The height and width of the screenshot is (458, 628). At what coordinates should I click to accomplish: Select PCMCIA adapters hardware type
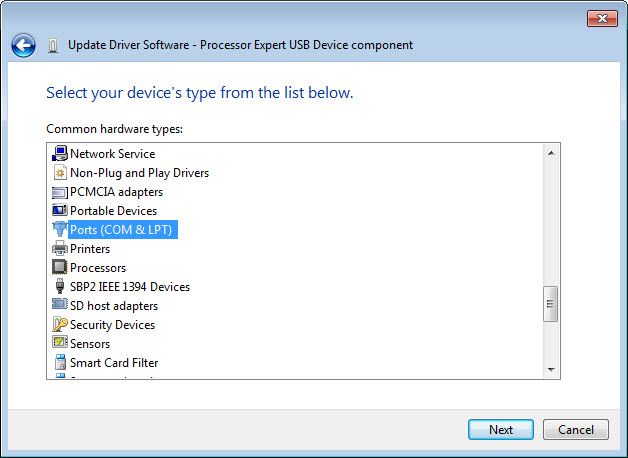point(116,192)
